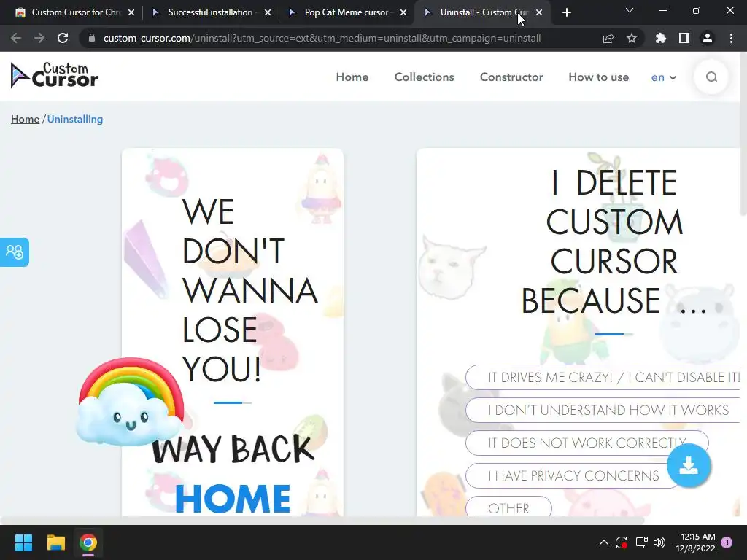The width and height of the screenshot is (747, 560).
Task: Open the Collections nav menu item
Action: click(x=424, y=77)
